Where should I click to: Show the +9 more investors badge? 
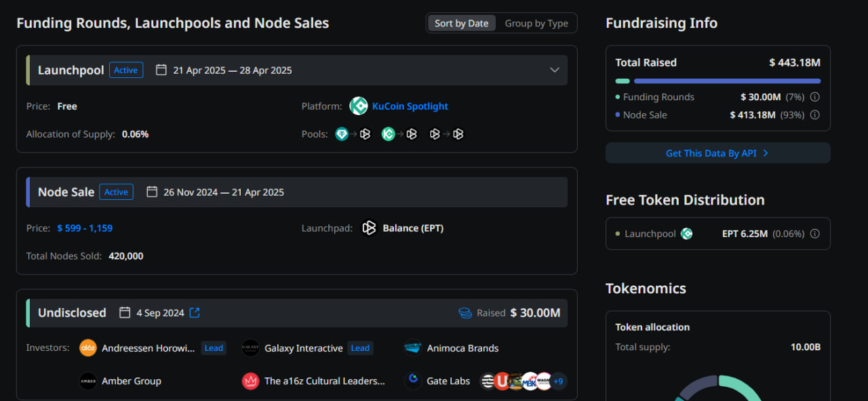point(558,381)
